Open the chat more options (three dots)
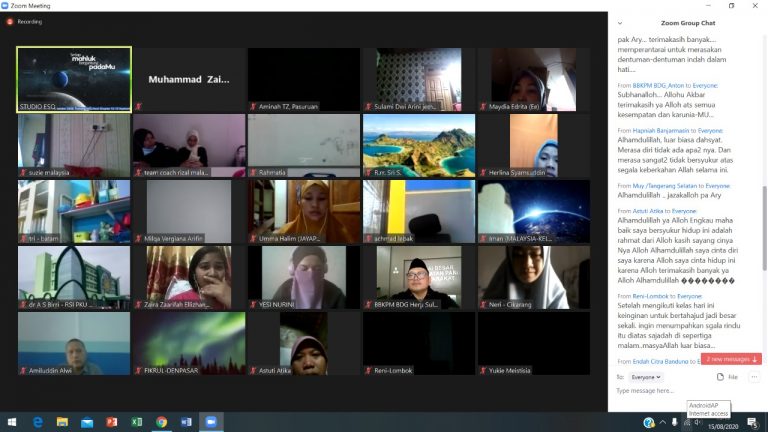 (754, 377)
